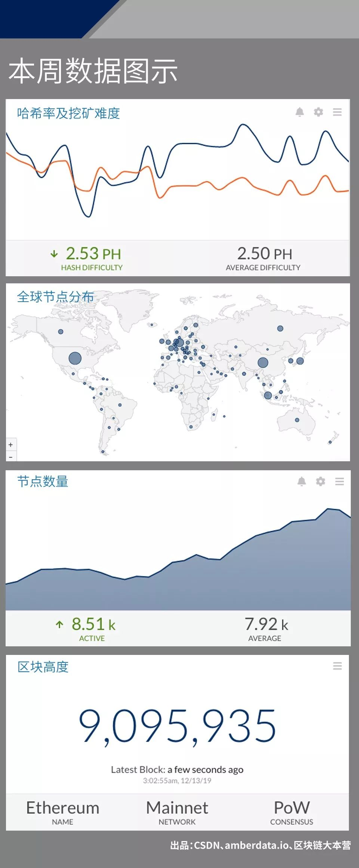Click the green up arrow beside 8.51 k
Screen dimensions: 359x868
(x=59, y=624)
